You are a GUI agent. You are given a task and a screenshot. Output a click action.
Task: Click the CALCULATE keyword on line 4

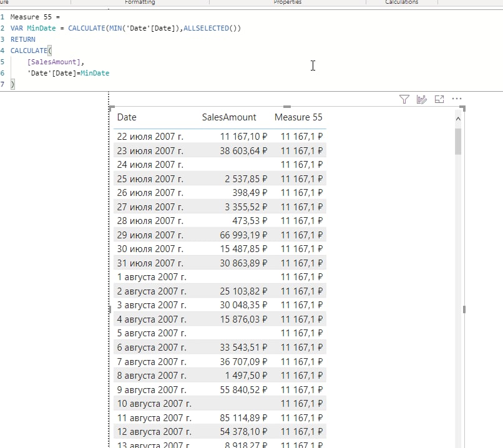tap(29, 51)
